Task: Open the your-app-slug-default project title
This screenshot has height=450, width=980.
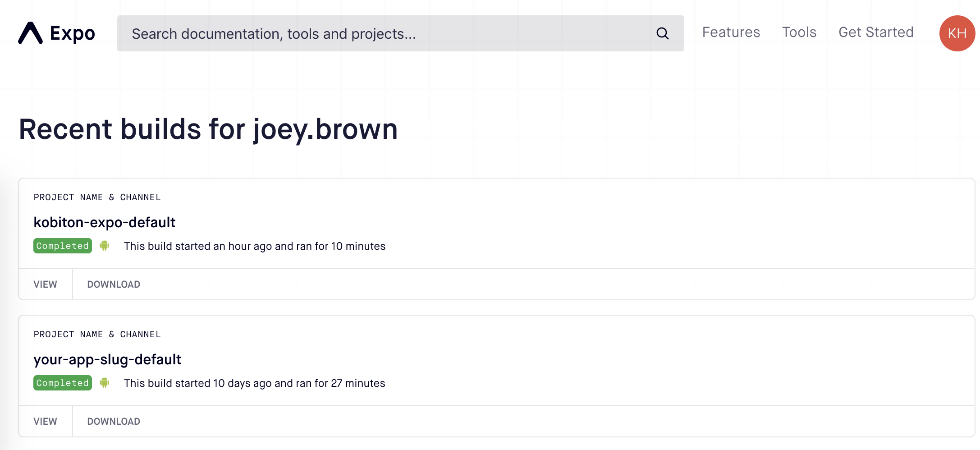Action: click(107, 359)
